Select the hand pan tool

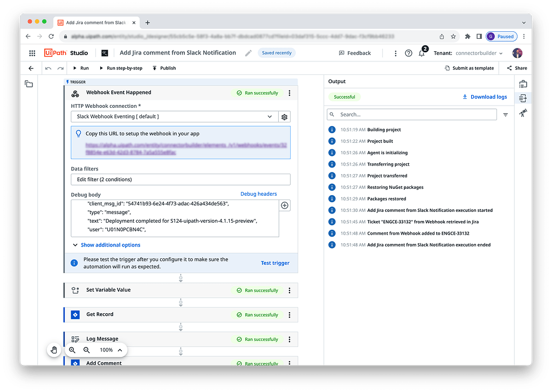click(x=54, y=350)
